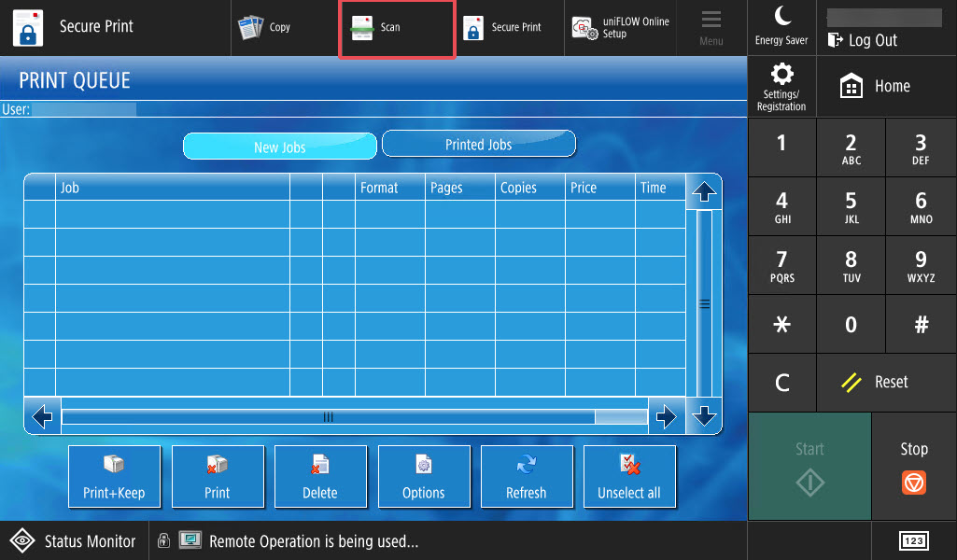The image size is (957, 560).
Task: Shift the job list right with arrow
Action: click(666, 416)
